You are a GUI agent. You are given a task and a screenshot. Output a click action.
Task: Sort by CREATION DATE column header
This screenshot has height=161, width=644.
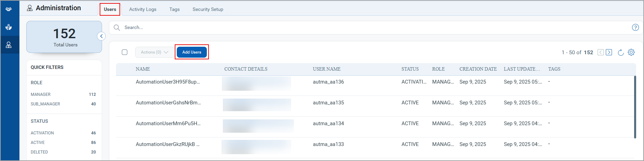coord(478,69)
